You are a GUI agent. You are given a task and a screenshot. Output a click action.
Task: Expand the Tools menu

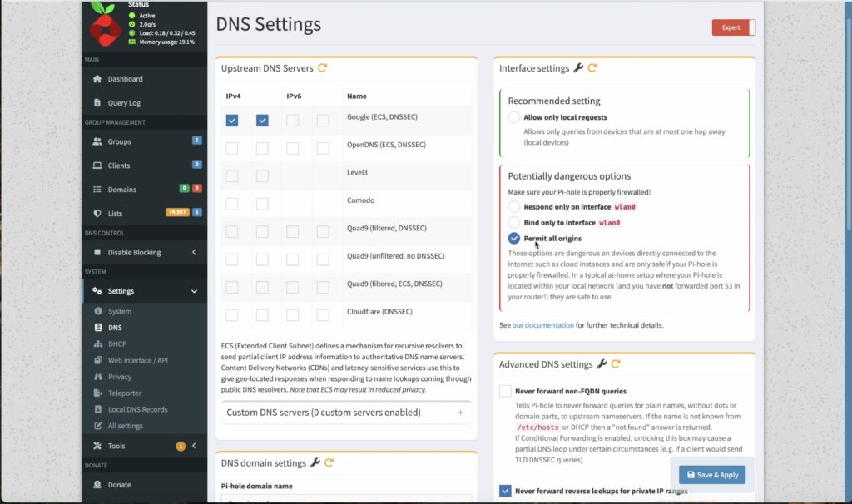point(116,445)
